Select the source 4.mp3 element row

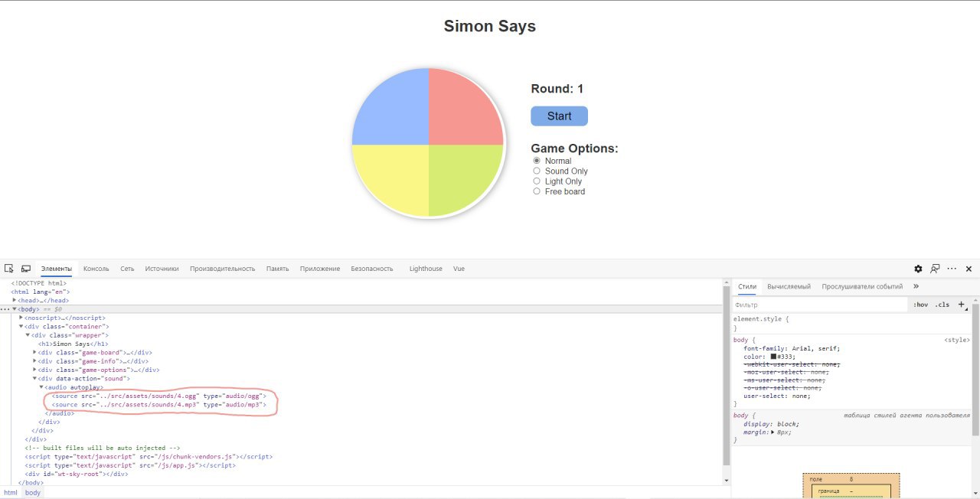click(x=158, y=404)
